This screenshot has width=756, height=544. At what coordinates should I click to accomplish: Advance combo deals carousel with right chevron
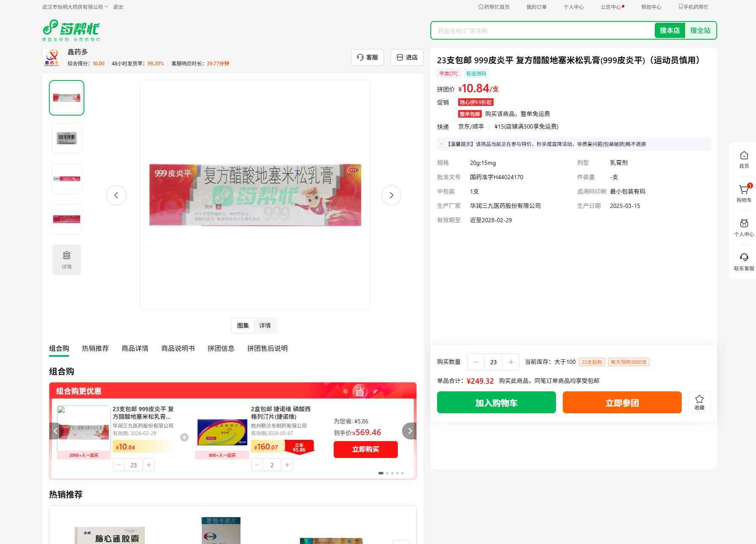click(x=409, y=431)
